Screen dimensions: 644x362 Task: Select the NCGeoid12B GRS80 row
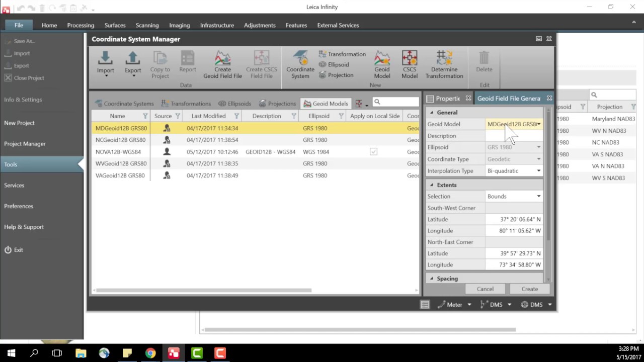[x=255, y=140]
